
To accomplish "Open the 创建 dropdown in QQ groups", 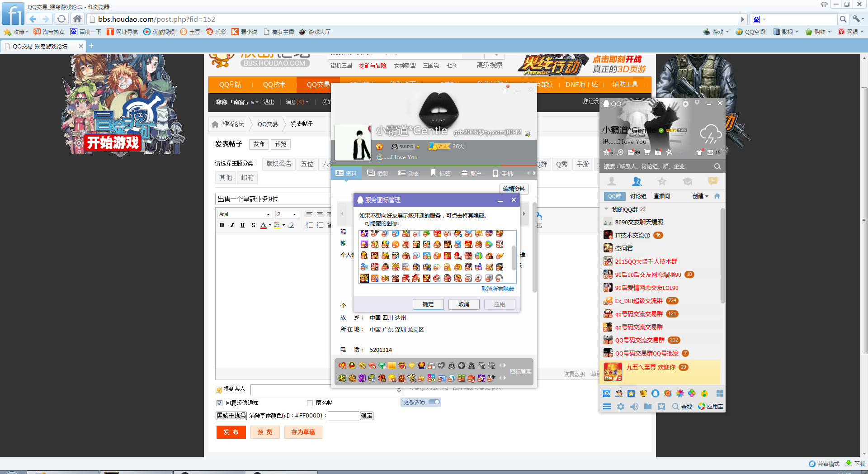I will 700,196.
